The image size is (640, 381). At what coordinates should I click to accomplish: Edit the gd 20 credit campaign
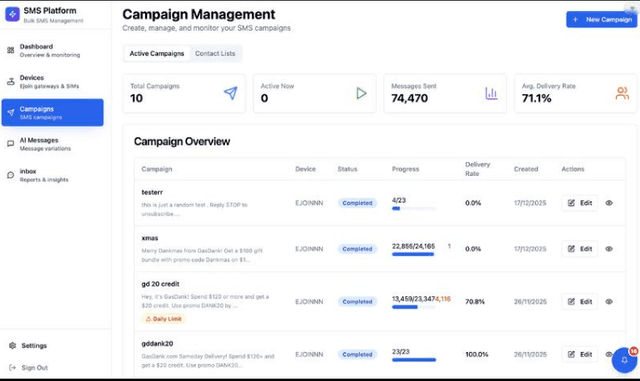(580, 301)
